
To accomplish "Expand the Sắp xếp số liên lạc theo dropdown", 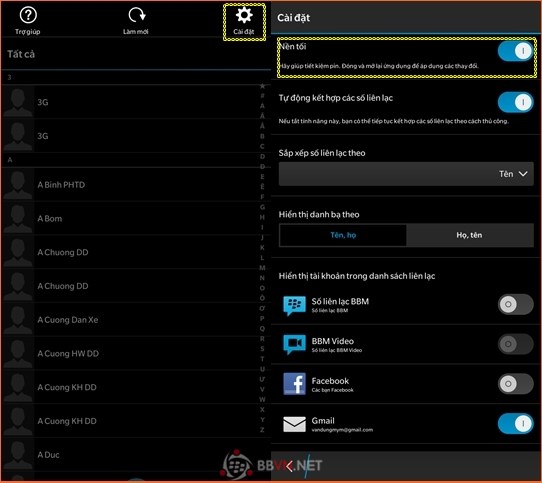I will coord(406,174).
